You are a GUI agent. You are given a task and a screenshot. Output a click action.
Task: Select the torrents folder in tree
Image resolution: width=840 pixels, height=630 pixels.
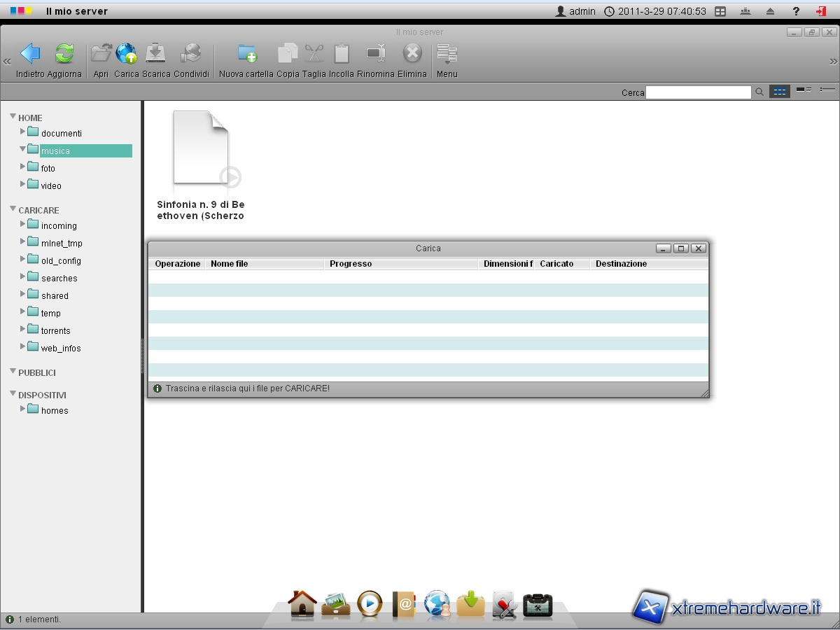[55, 331]
